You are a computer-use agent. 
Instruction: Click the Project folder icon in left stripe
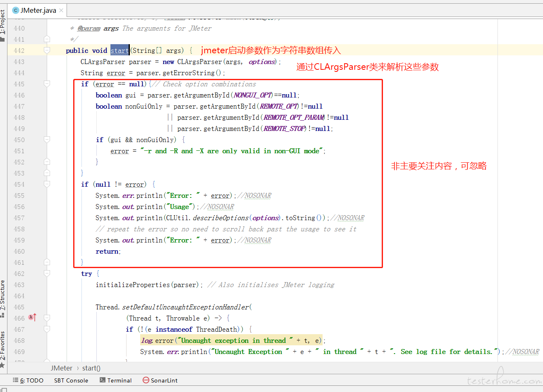[x=2, y=39]
